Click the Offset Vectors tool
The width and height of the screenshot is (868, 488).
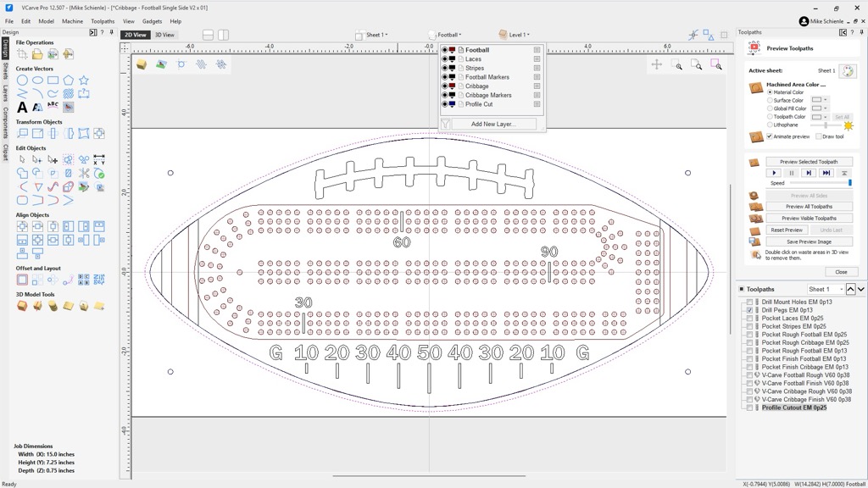click(22, 280)
